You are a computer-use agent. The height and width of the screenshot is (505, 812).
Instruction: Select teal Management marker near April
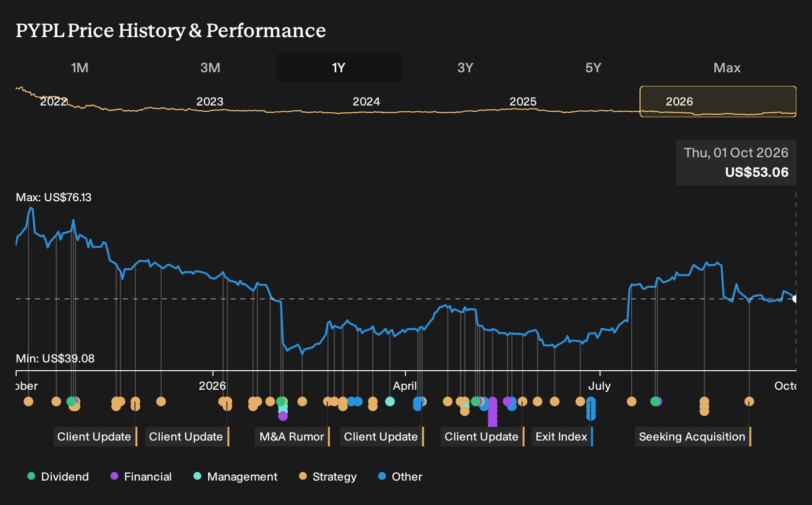click(390, 401)
